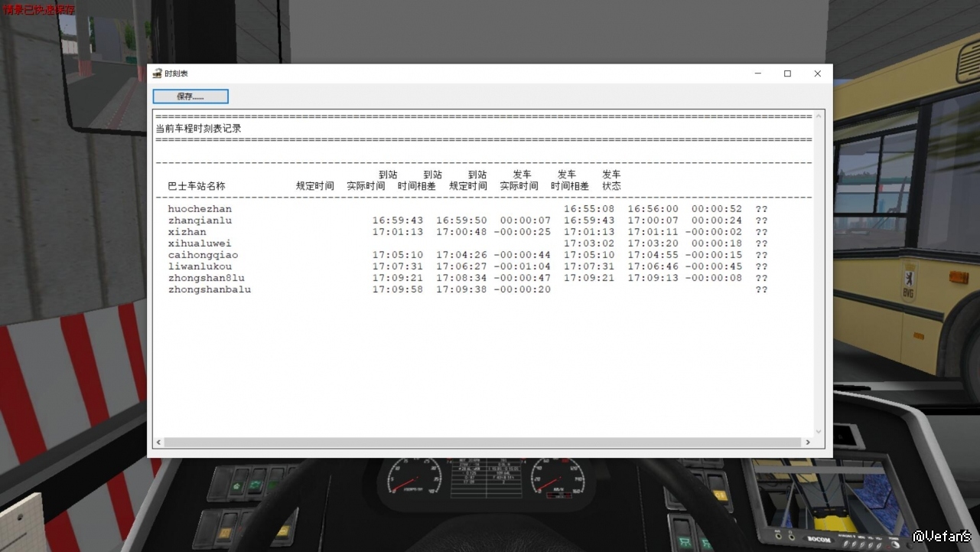
Task: Click the departure difference -00:00:02
Action: coord(714,232)
